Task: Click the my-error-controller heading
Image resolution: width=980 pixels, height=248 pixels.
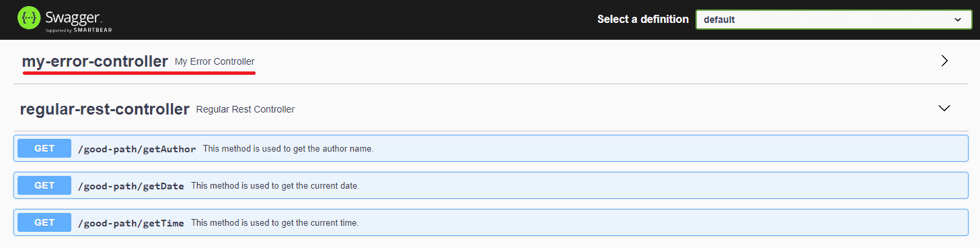Action: point(95,61)
